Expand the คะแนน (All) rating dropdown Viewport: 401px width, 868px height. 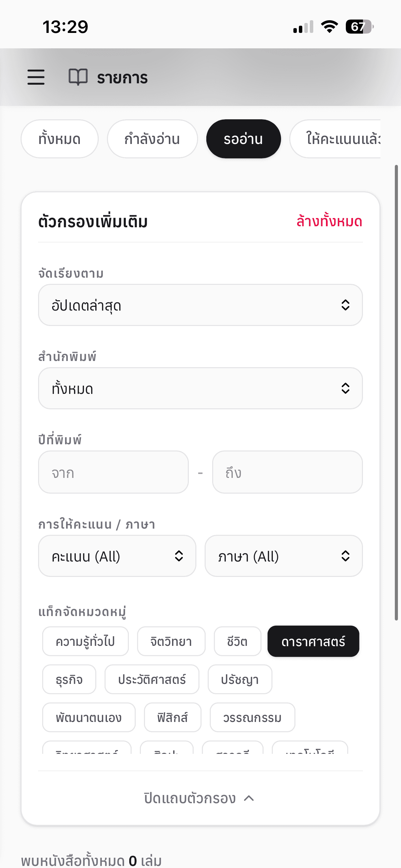tap(117, 556)
